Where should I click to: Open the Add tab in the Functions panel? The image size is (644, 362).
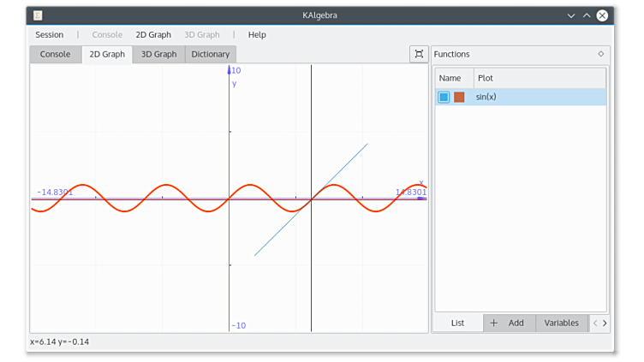[509, 323]
